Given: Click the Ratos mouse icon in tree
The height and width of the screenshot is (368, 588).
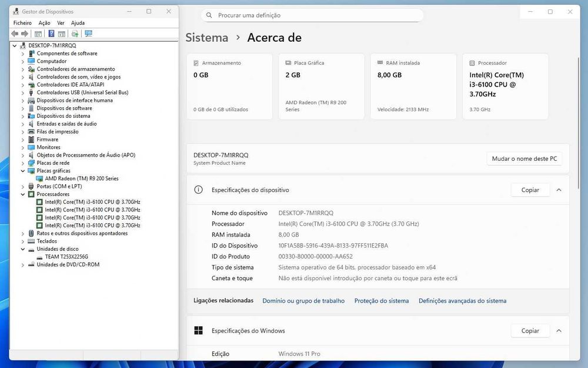Looking at the screenshot, I should 32,233.
